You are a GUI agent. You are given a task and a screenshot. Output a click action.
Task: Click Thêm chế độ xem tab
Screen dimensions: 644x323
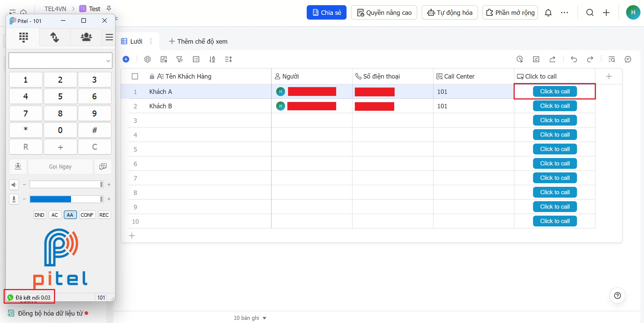coord(198,41)
